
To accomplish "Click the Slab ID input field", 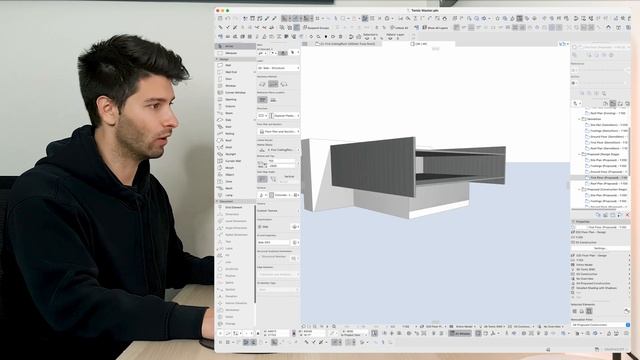I will pyautogui.click(x=273, y=242).
